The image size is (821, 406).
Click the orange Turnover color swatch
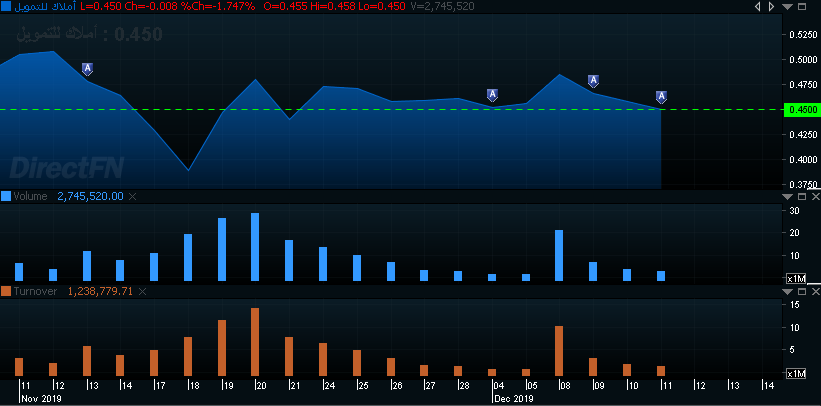coord(6,291)
